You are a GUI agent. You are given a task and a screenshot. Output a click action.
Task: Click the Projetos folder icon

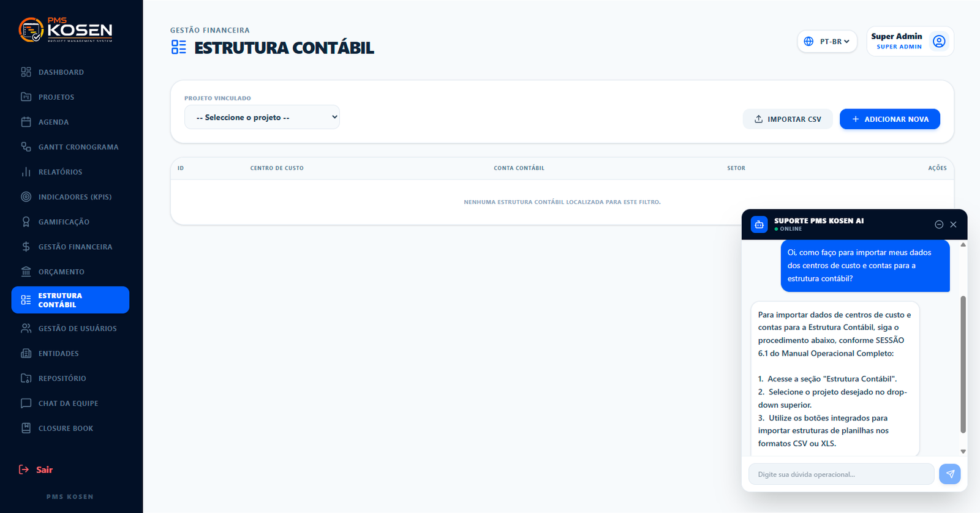tap(26, 97)
